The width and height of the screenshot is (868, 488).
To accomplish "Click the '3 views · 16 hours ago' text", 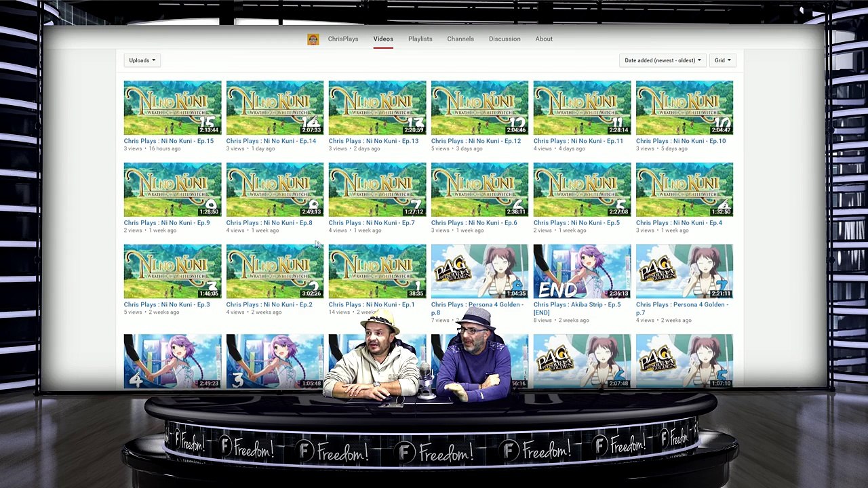I will (152, 148).
